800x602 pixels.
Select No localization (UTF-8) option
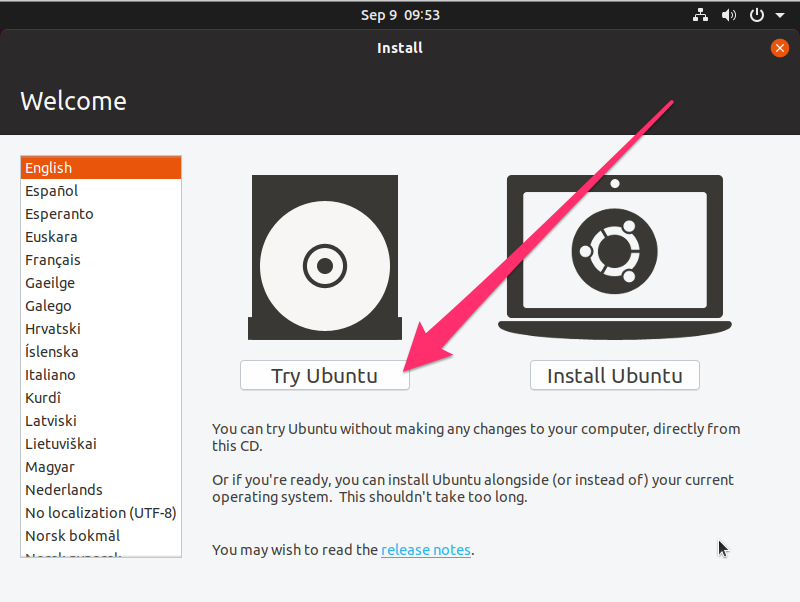(101, 512)
